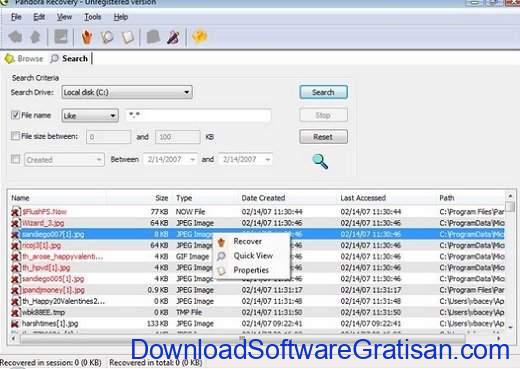Screen dimensions: 520x369
Task: Click the Search button
Action: pos(323,92)
